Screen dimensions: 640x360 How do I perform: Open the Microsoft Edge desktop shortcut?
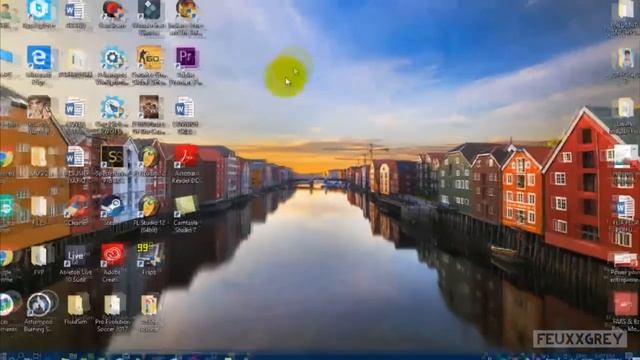tap(39, 58)
